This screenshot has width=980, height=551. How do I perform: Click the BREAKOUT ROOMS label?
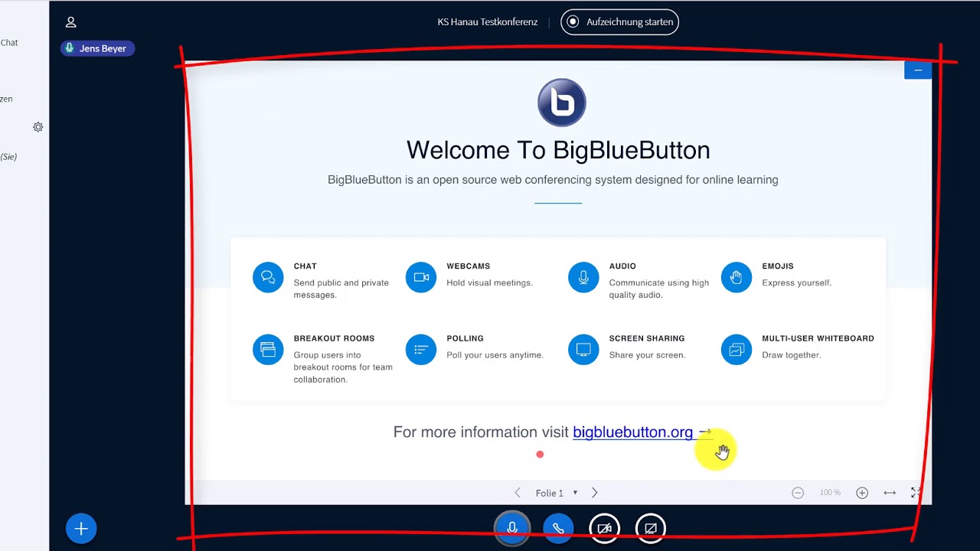coord(334,338)
